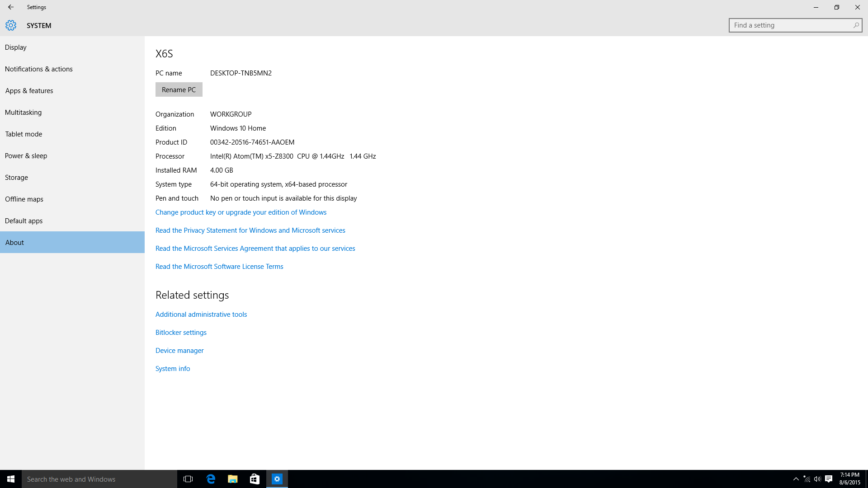Screen dimensions: 868x488
Task: Show hidden system tray icons
Action: (x=796, y=479)
